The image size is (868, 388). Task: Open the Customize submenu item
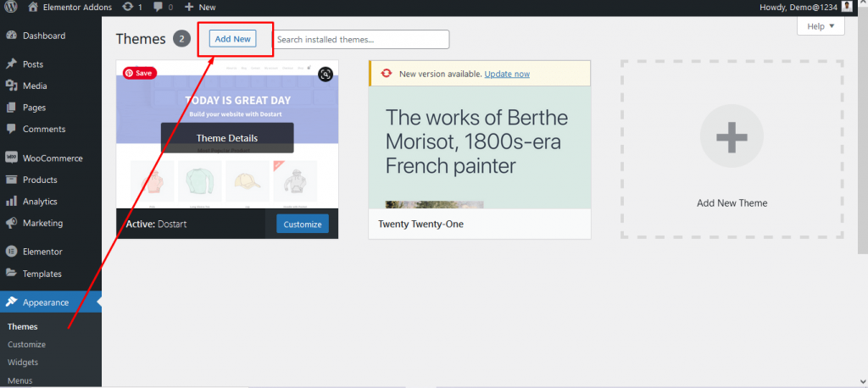click(x=26, y=344)
